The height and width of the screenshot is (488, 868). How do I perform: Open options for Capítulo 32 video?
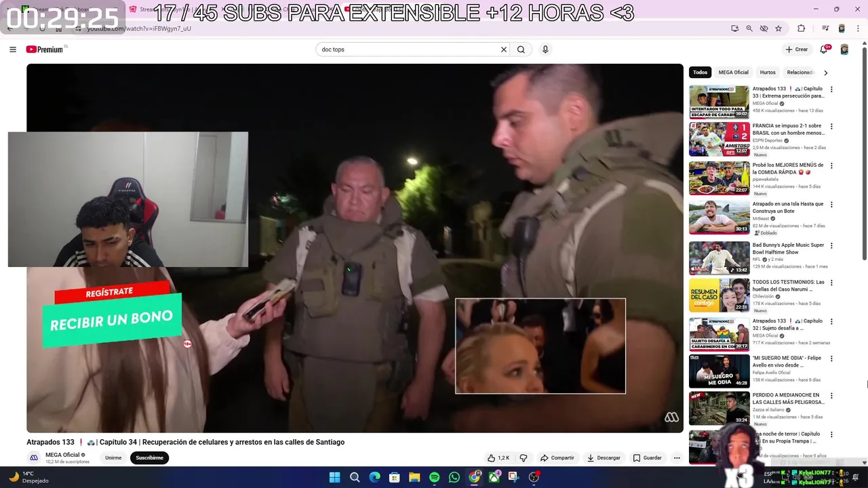pyautogui.click(x=831, y=322)
